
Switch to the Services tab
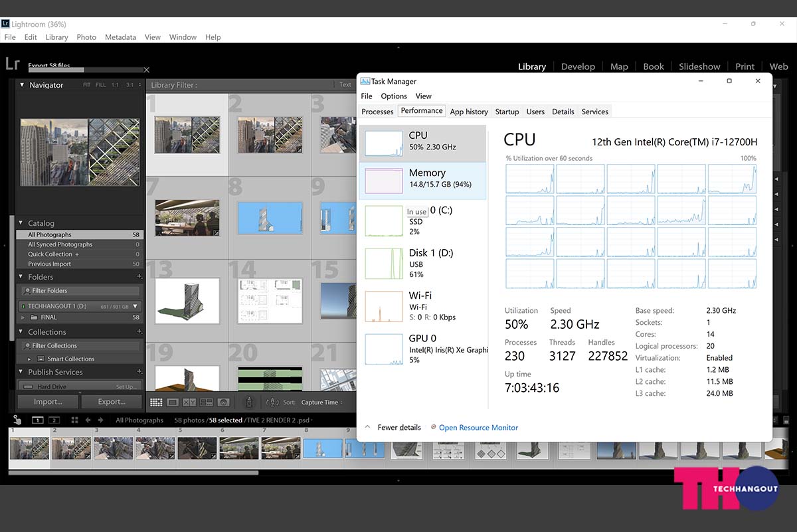(595, 112)
